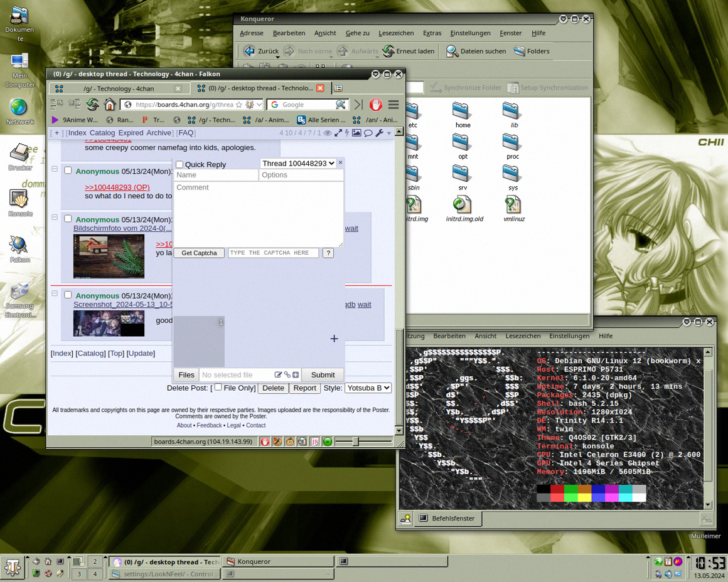Click Folders button in Konqueror toolbar
Image resolution: width=728 pixels, height=582 pixels.
click(532, 51)
